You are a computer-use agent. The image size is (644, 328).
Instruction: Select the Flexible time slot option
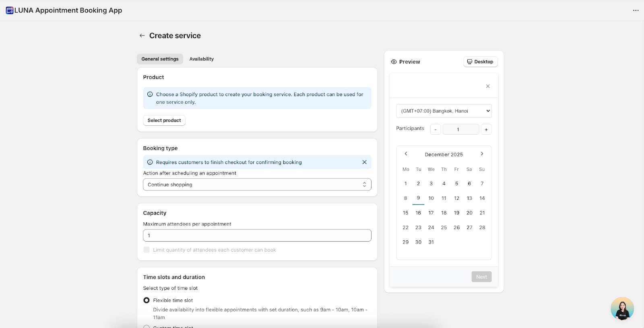point(147,300)
